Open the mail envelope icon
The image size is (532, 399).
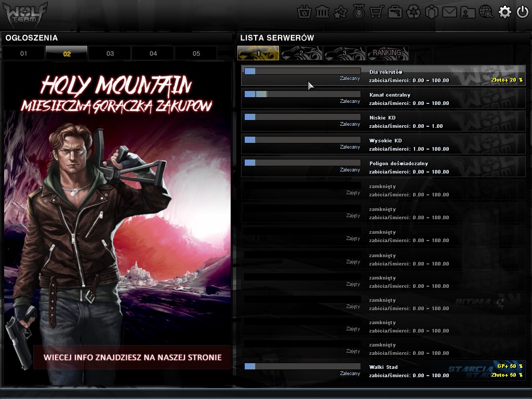click(449, 12)
